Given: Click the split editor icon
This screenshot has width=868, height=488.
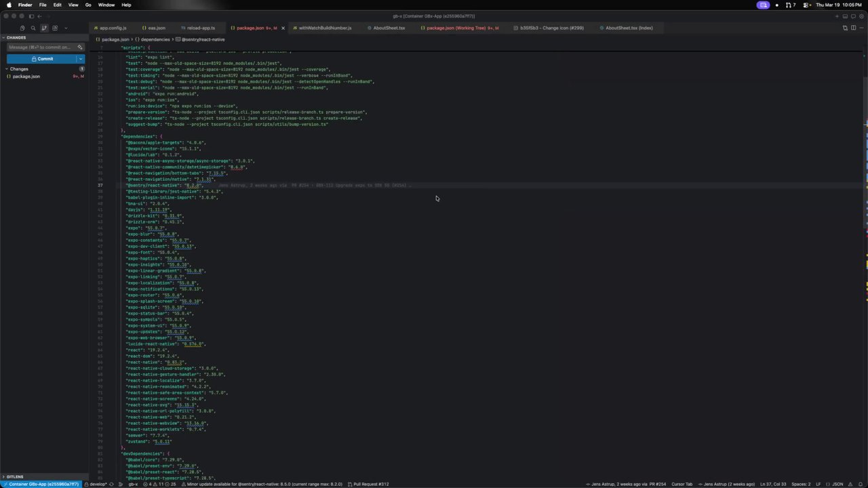Looking at the screenshot, I should (853, 28).
